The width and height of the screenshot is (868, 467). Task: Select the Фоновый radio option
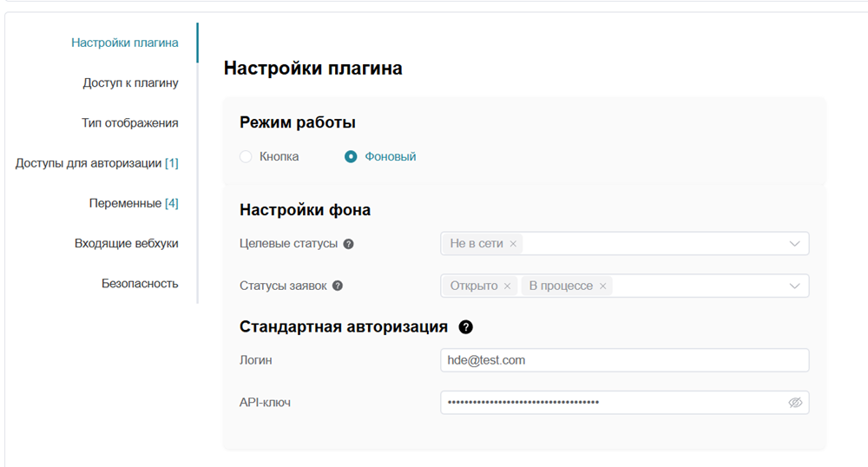click(351, 157)
